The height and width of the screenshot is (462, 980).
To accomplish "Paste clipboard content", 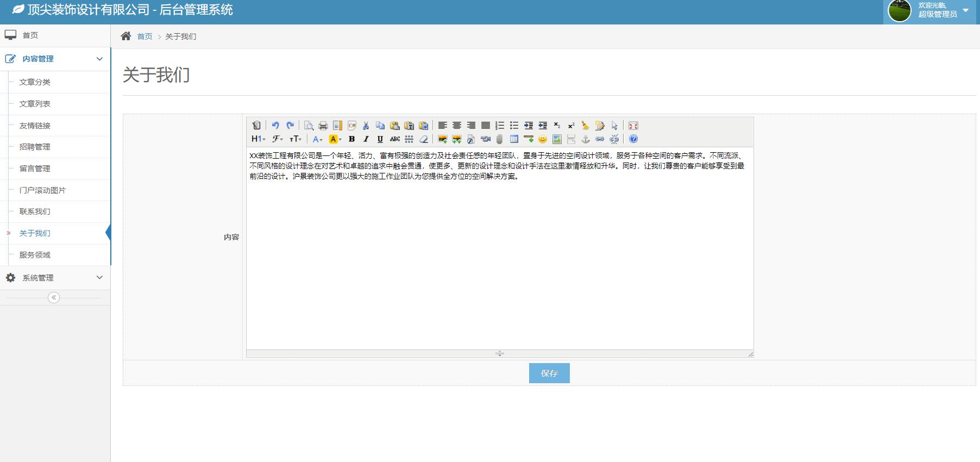I will click(395, 126).
